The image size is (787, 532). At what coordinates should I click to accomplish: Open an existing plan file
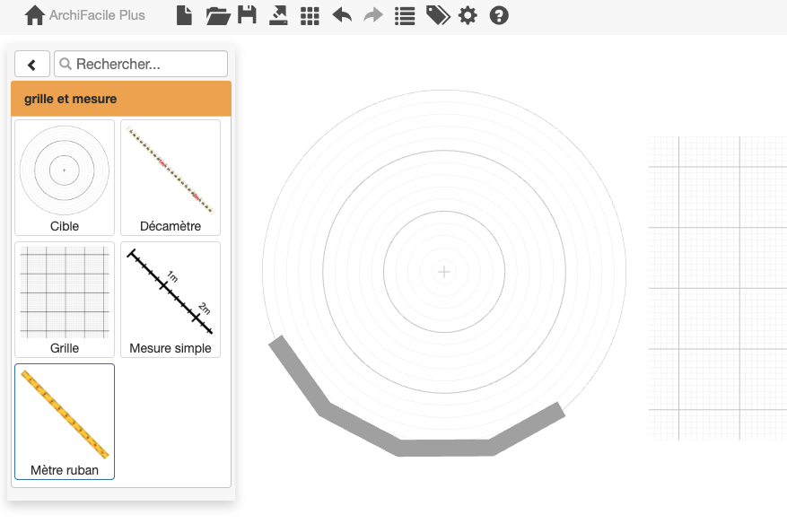tap(215, 15)
